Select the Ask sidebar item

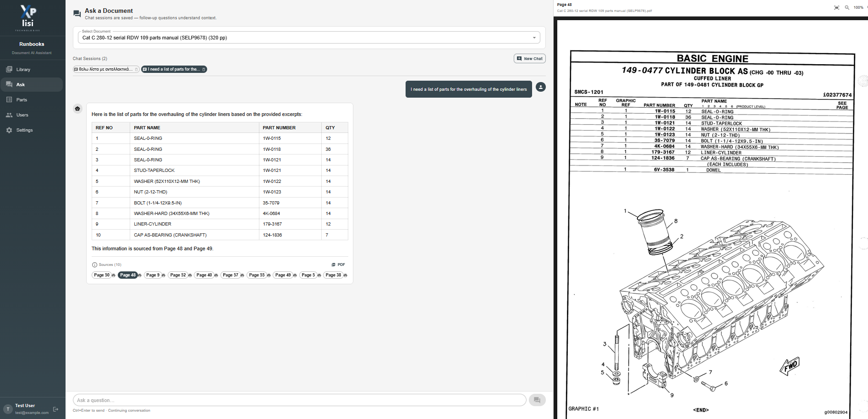32,85
